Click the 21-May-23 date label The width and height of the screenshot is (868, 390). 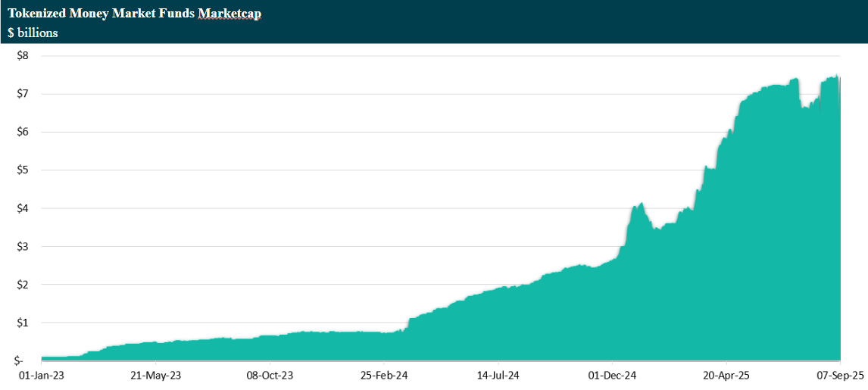tap(156, 375)
